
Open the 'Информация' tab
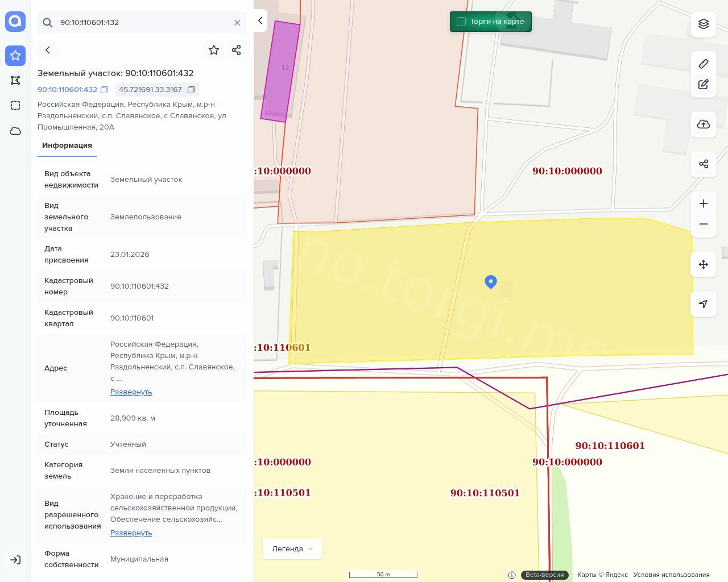(x=67, y=145)
